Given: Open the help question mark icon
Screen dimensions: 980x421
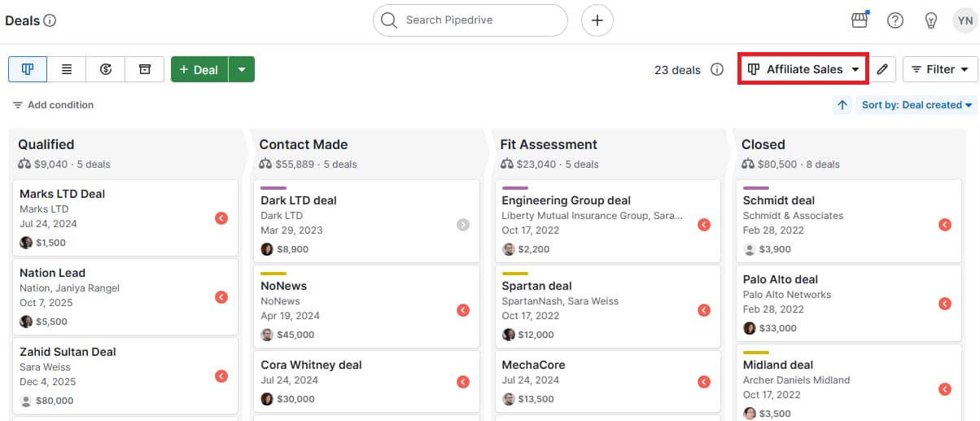Looking at the screenshot, I should (895, 20).
